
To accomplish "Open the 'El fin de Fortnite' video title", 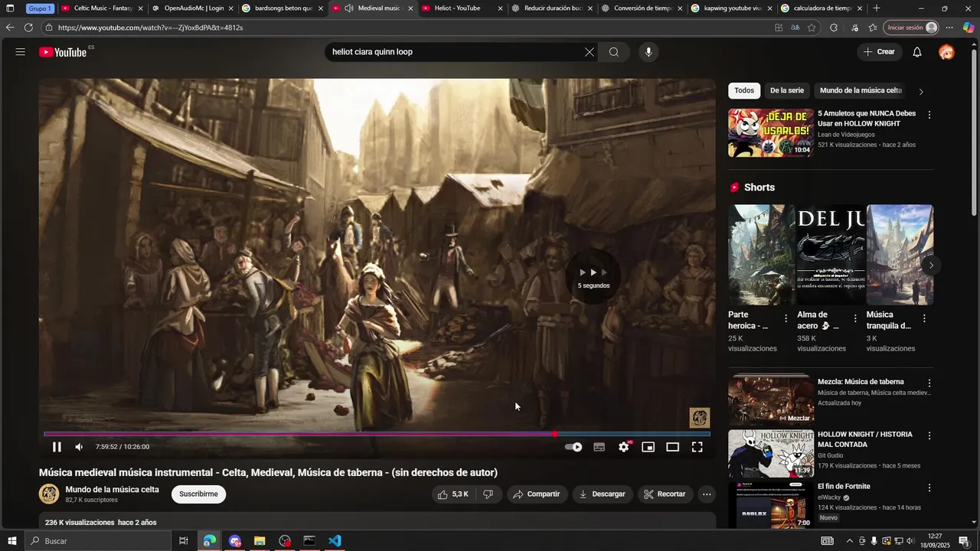I will [844, 487].
